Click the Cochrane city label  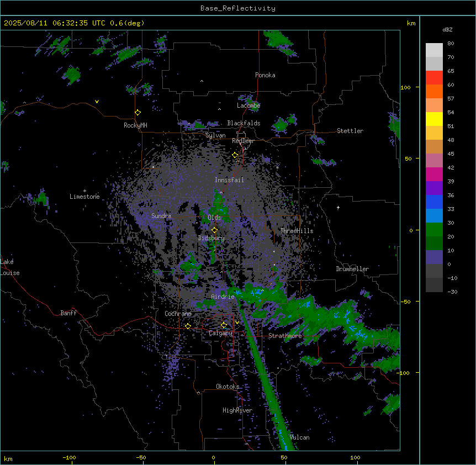[178, 314]
